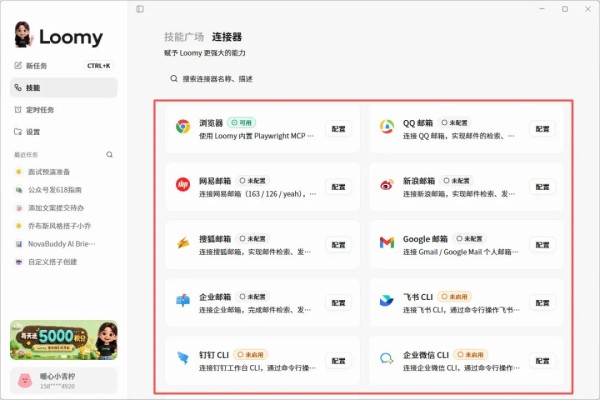This screenshot has height=400, width=600.
Task: Open 定时任务 in the sidebar
Action: tap(64, 110)
